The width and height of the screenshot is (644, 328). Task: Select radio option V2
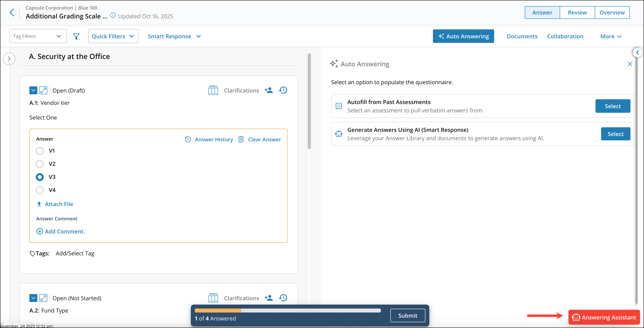point(40,164)
